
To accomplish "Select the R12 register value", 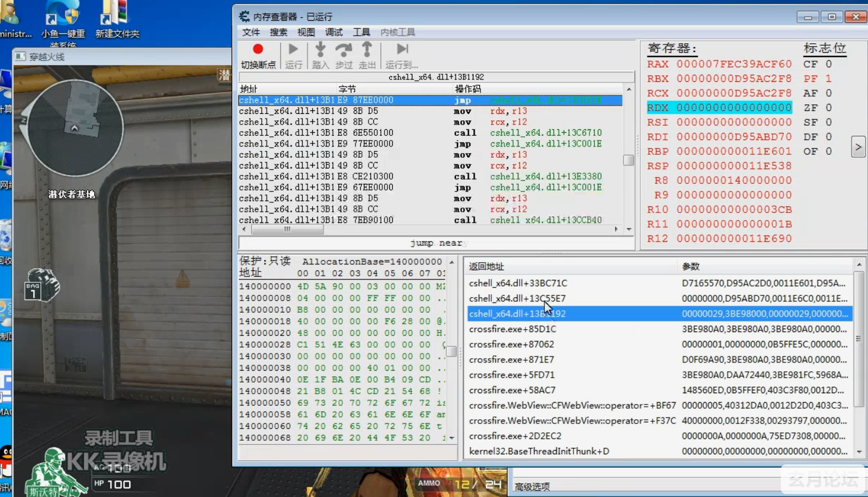I will [734, 238].
